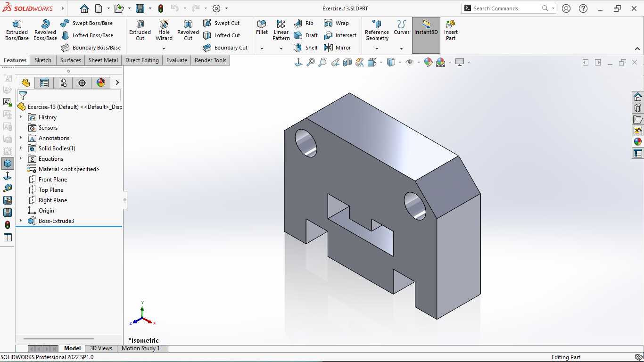644x362 pixels.
Task: Select Boundary Boss/Base
Action: click(91, 48)
